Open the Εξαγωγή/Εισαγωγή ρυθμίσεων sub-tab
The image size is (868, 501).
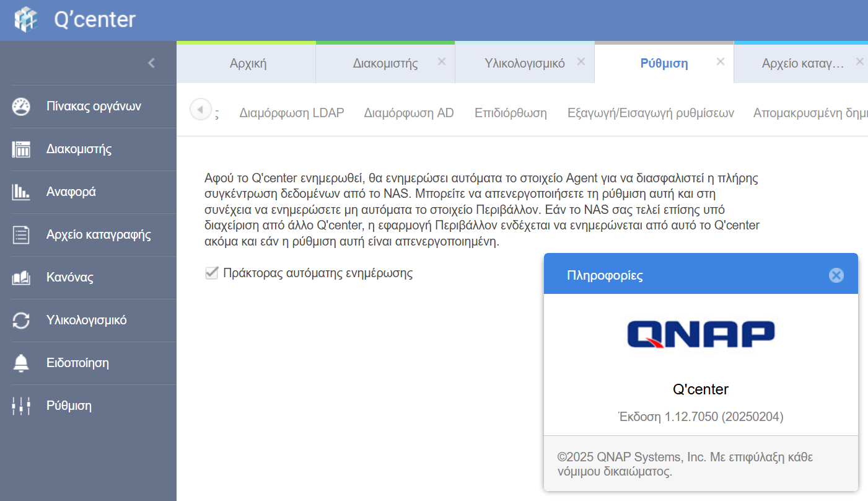651,113
